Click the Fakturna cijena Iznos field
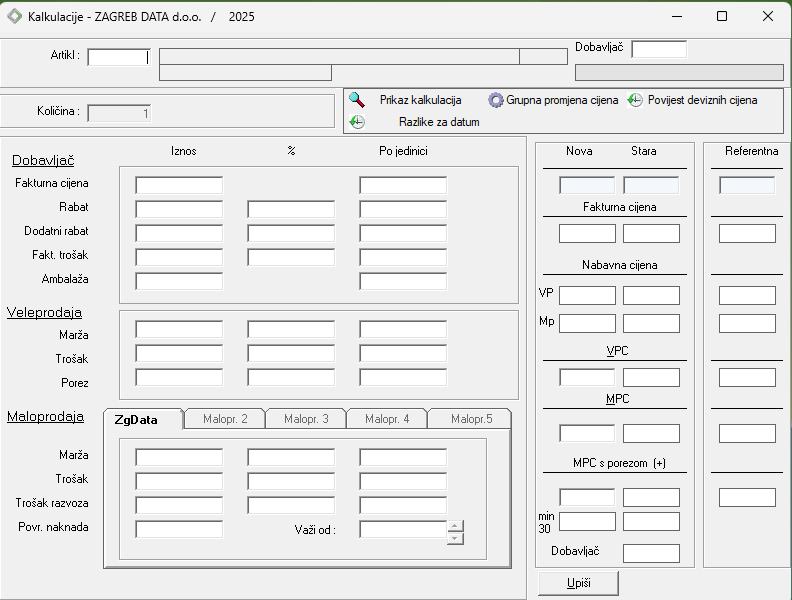The width and height of the screenshot is (792, 600). click(179, 185)
